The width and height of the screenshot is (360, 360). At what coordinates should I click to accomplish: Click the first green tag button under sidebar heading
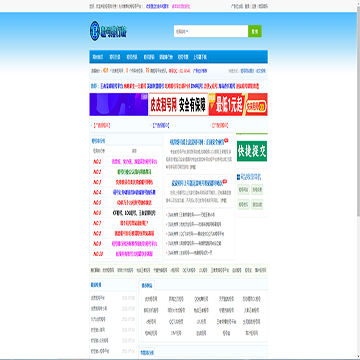(x=243, y=190)
